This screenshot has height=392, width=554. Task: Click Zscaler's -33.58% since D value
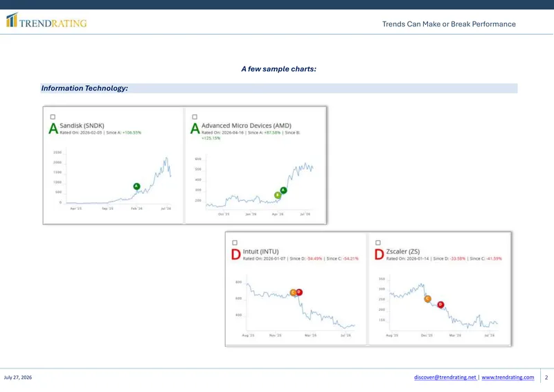458,259
